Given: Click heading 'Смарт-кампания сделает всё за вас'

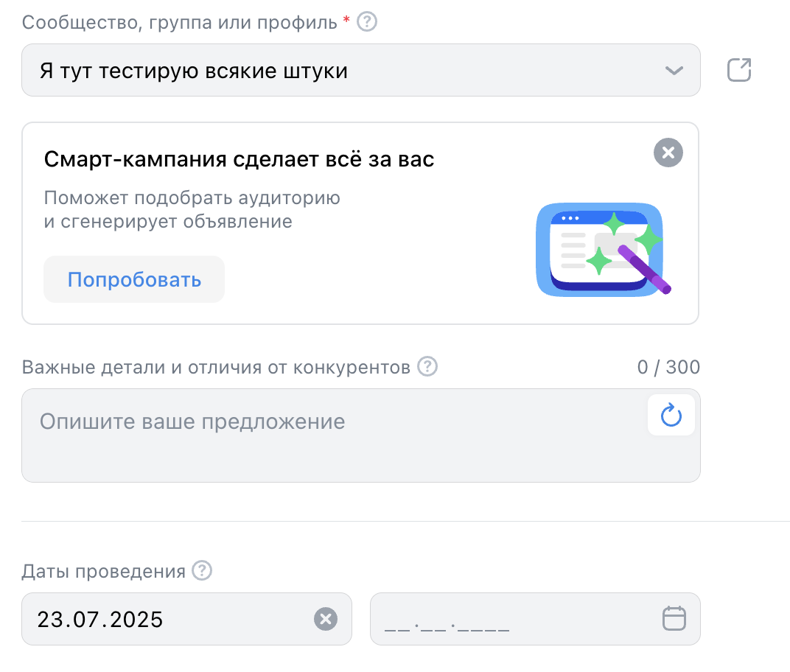Looking at the screenshot, I should (x=240, y=159).
